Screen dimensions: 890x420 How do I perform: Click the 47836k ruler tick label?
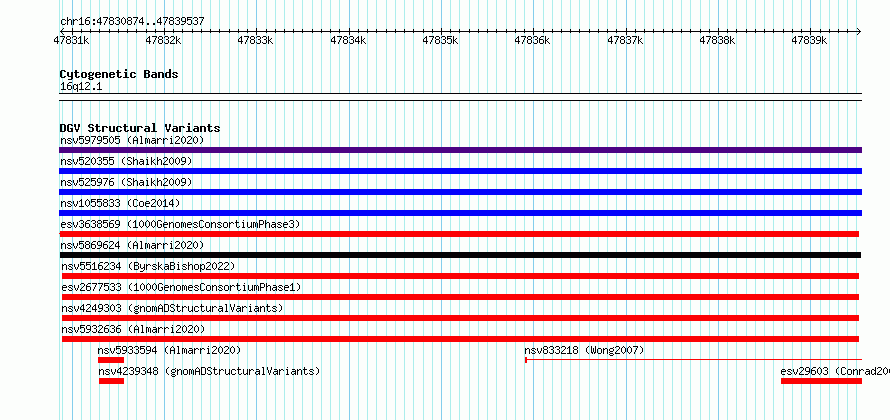tap(532, 40)
